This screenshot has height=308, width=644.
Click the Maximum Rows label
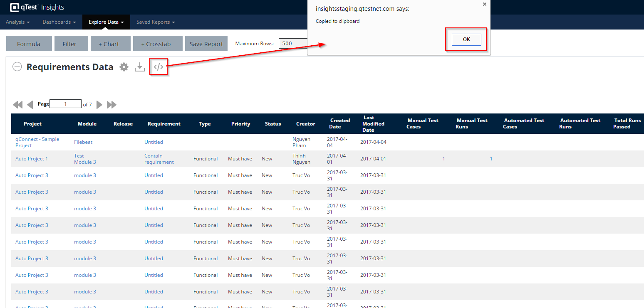pyautogui.click(x=255, y=44)
